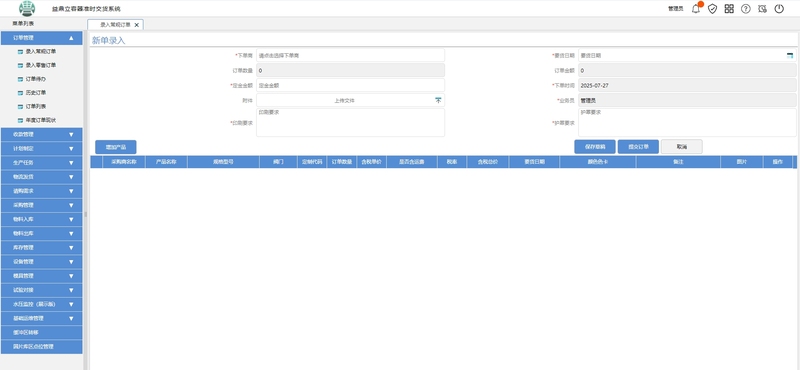This screenshot has width=800, height=370.
Task: Click the 订单金额 read-only field
Action: (687, 70)
